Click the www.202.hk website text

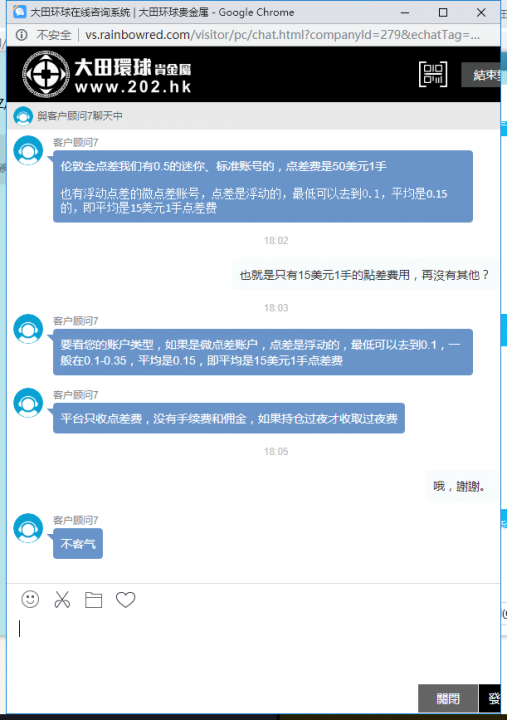pos(133,87)
